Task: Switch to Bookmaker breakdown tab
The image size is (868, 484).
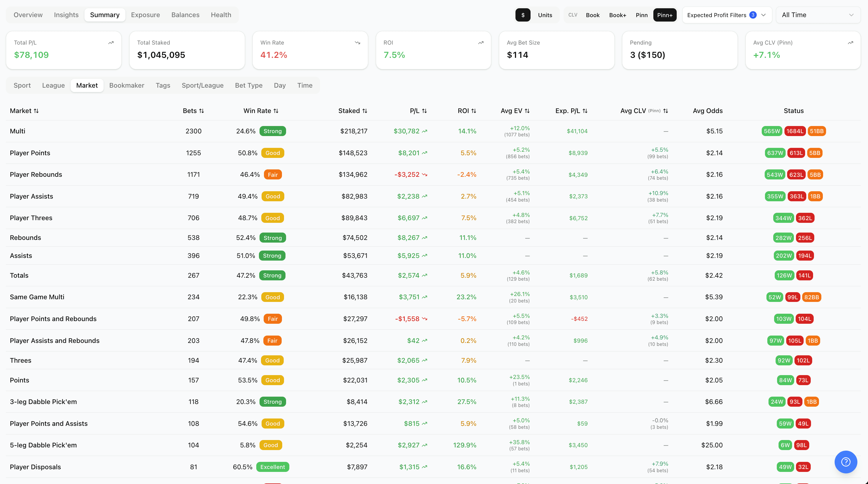Action: click(x=127, y=85)
